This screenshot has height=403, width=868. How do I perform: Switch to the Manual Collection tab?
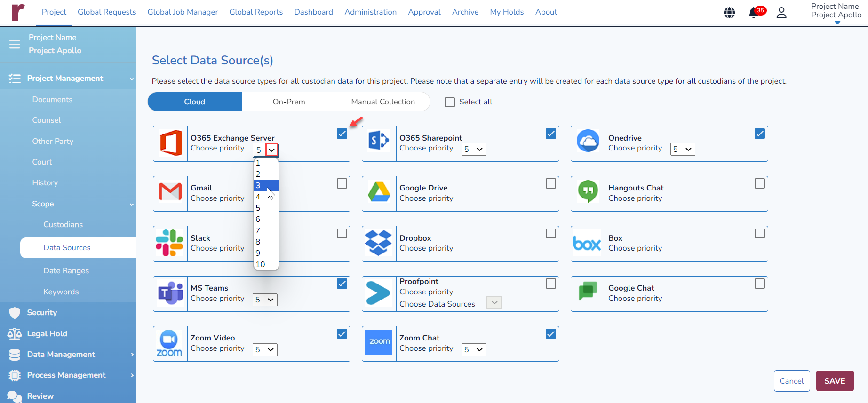coord(383,102)
